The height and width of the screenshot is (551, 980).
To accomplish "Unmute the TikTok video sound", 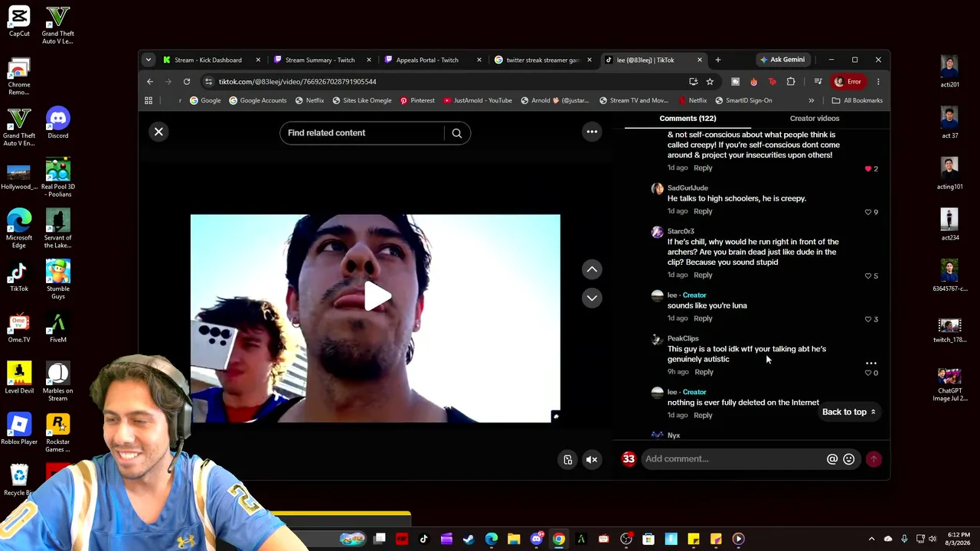I will pos(592,459).
